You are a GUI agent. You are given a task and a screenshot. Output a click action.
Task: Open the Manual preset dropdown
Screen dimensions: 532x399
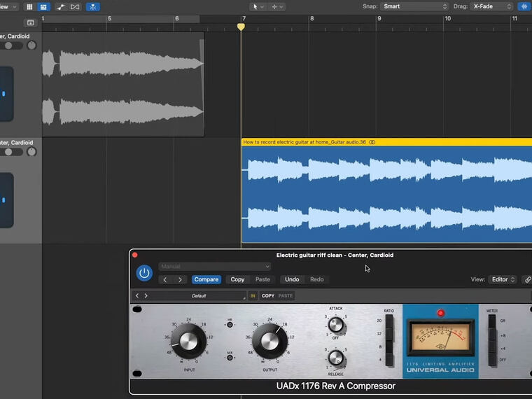coord(215,266)
